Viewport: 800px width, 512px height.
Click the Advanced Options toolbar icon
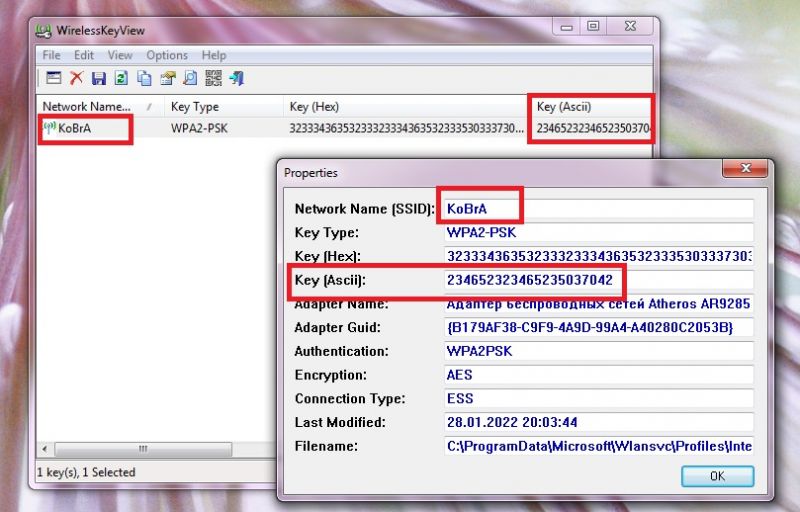[54, 78]
